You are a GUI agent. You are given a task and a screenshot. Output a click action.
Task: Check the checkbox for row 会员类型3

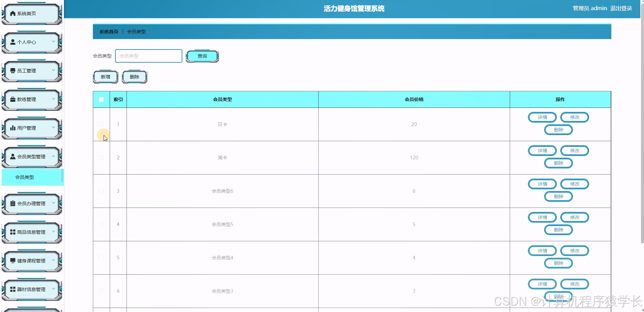[x=101, y=291]
